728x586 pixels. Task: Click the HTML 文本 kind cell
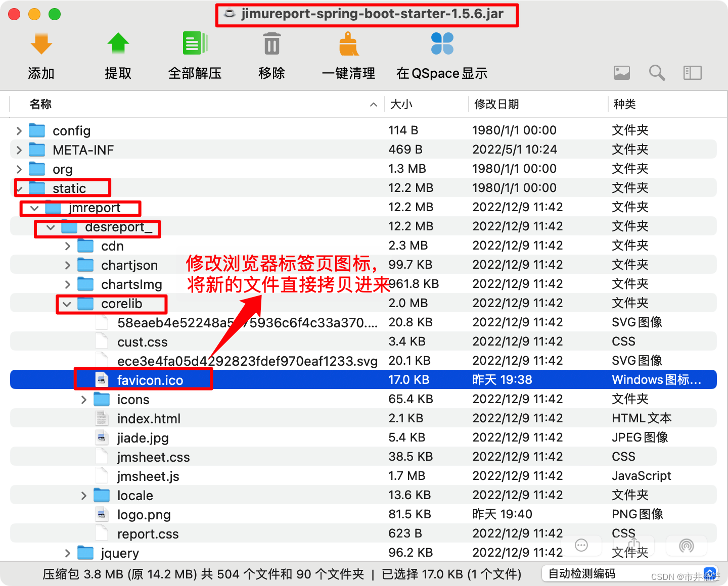[642, 418]
